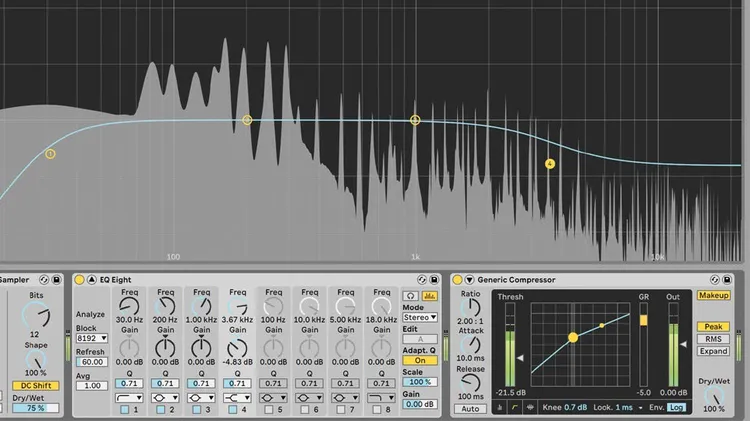The width and height of the screenshot is (750, 421).
Task: Disable EQ band 1 activator checkbox
Action: tap(124, 410)
